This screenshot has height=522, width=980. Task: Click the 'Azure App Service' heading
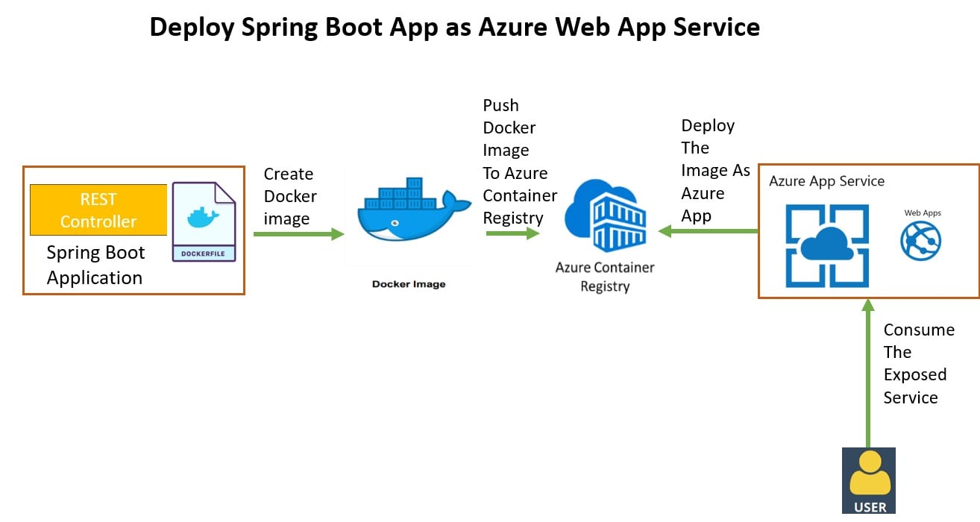pos(826,181)
